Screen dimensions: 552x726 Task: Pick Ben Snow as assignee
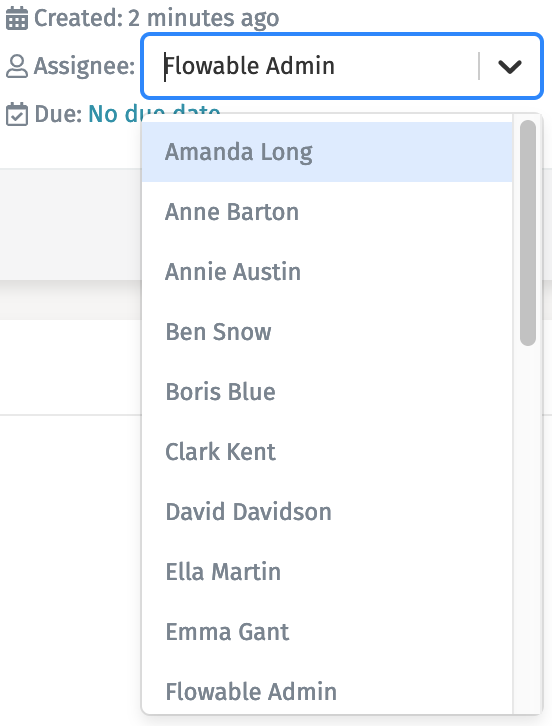click(x=327, y=332)
